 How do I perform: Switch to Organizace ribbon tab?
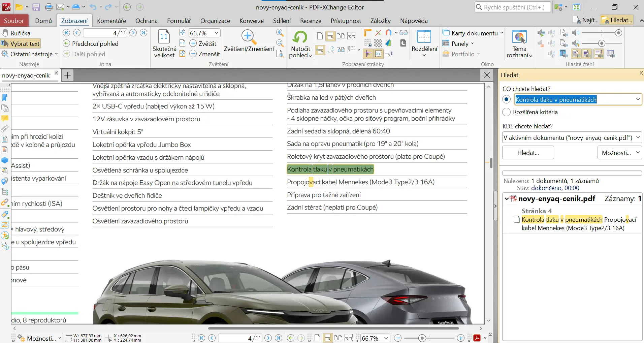click(215, 21)
